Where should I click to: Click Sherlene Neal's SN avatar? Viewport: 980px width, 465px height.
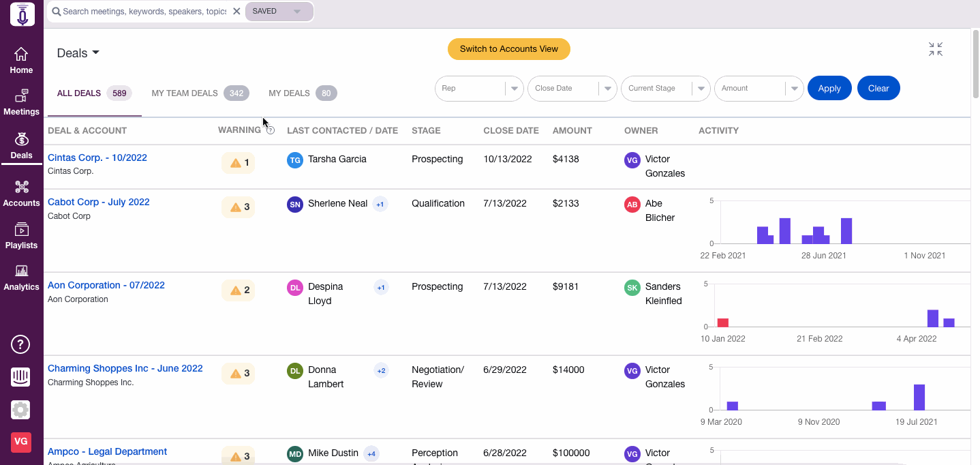pos(295,205)
